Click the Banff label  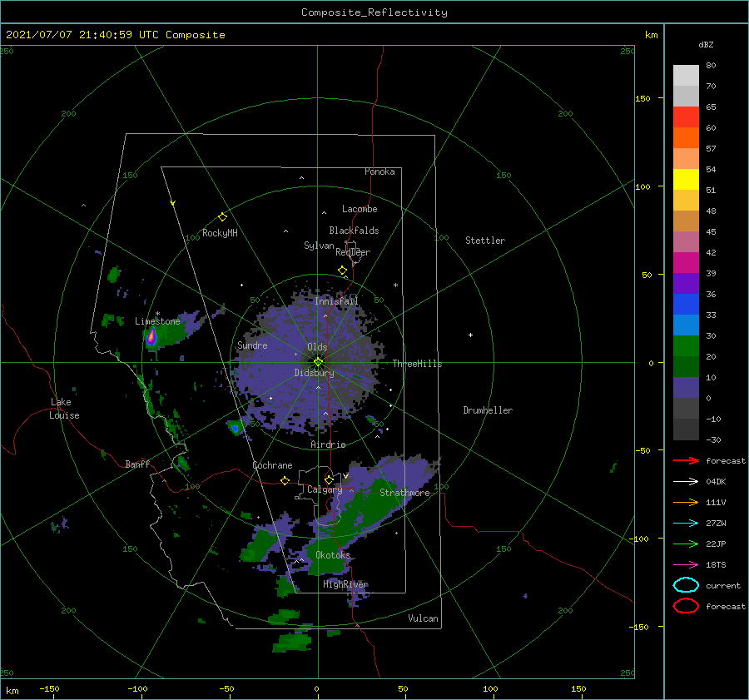[x=137, y=464]
